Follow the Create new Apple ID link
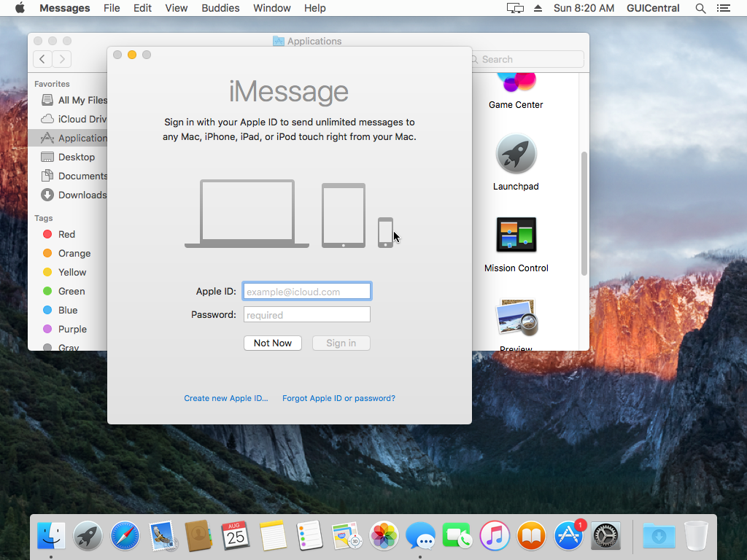 click(226, 398)
